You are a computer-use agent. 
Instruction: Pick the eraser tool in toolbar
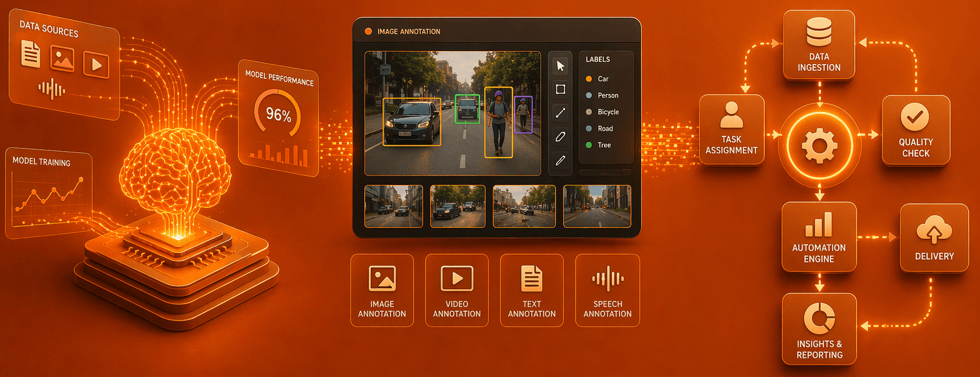[x=561, y=137]
